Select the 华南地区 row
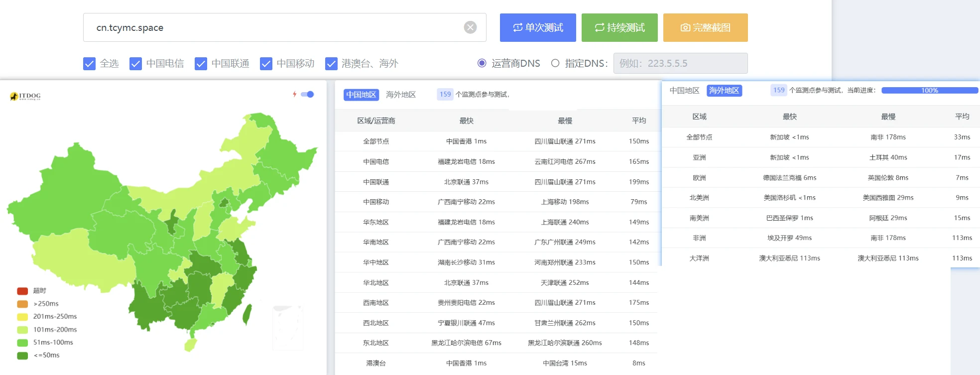The height and width of the screenshot is (375, 980). point(496,242)
